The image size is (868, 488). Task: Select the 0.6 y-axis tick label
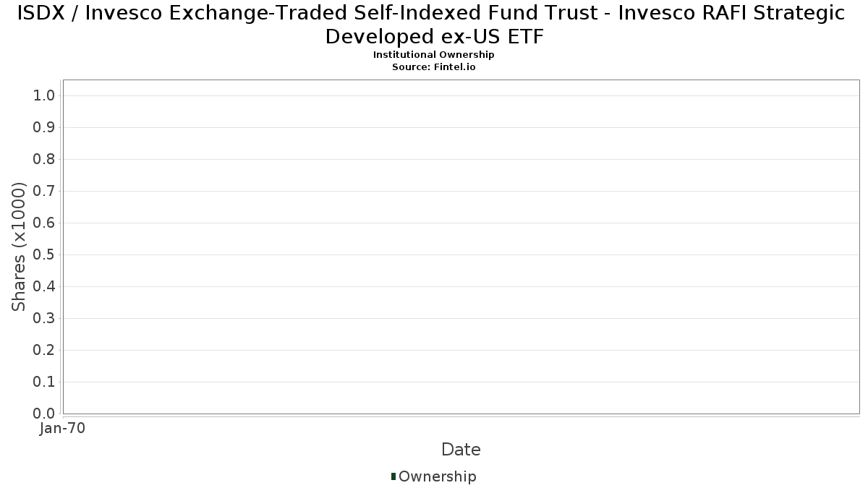[x=45, y=223]
